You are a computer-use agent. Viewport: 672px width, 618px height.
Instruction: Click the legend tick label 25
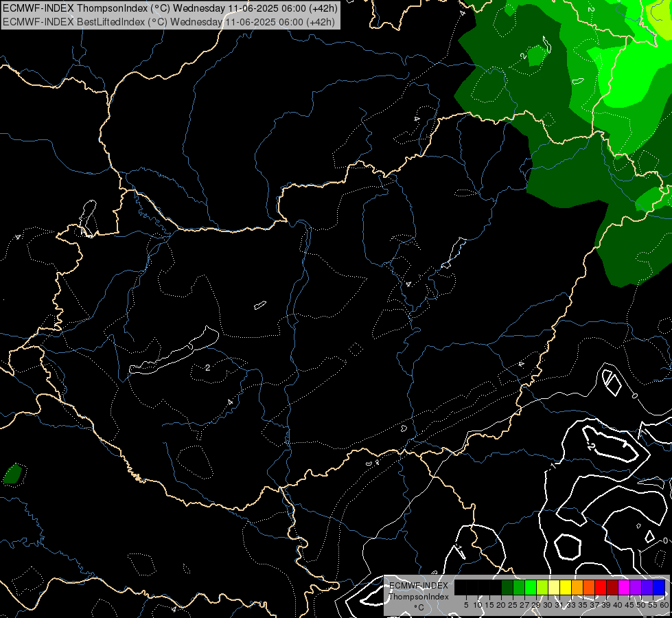point(513,605)
